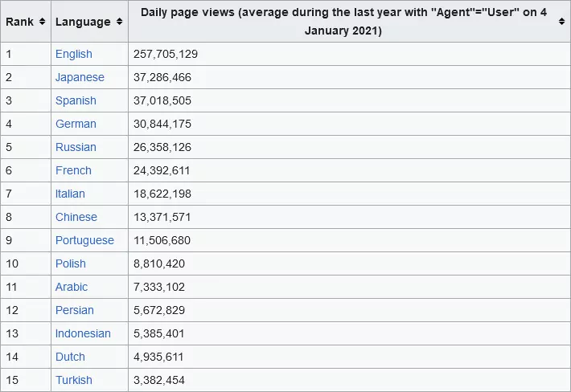Click rank number 8 in Chinese row
Viewport: 571px width, 392px height.
[x=9, y=217]
